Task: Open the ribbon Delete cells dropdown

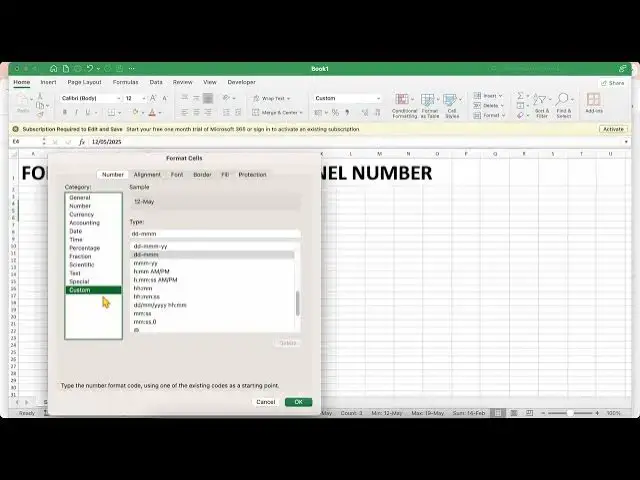Action: pos(489,106)
